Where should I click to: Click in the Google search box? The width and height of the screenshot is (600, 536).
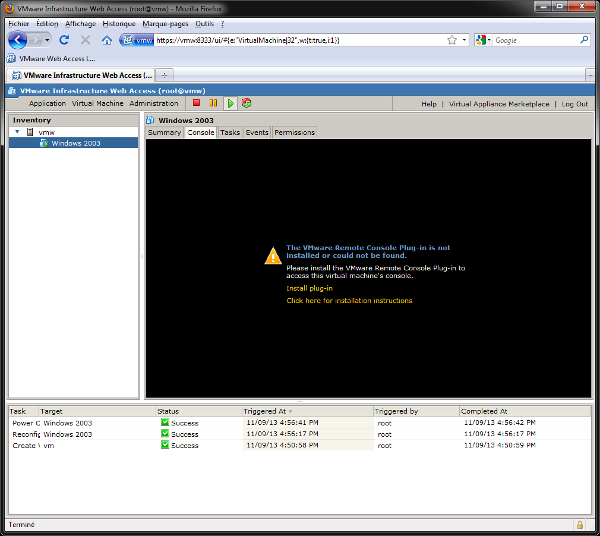[x=535, y=40]
